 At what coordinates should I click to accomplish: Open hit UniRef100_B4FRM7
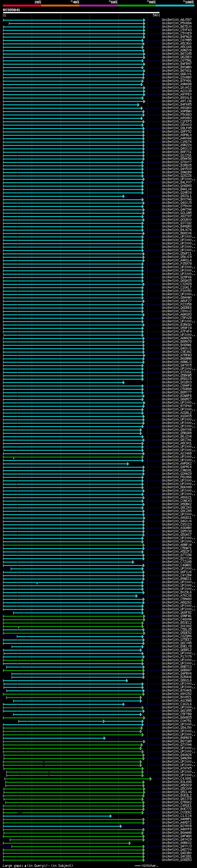(x=176, y=64)
